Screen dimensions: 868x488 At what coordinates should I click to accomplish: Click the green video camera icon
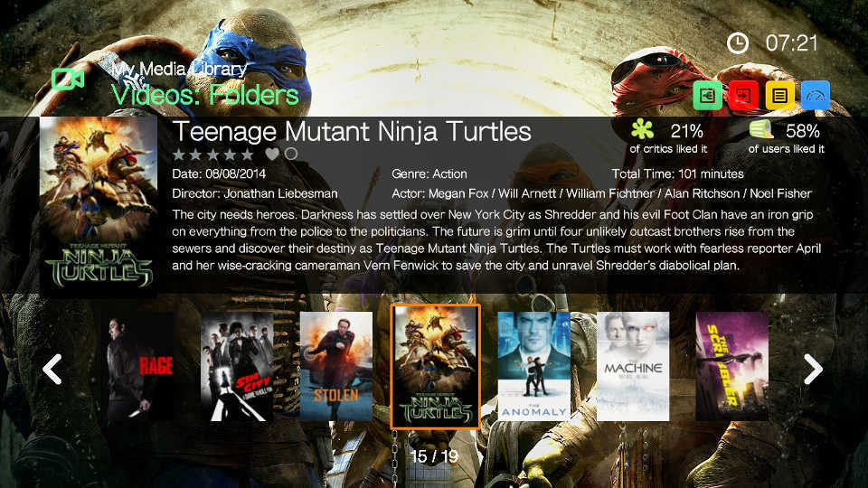[x=68, y=80]
